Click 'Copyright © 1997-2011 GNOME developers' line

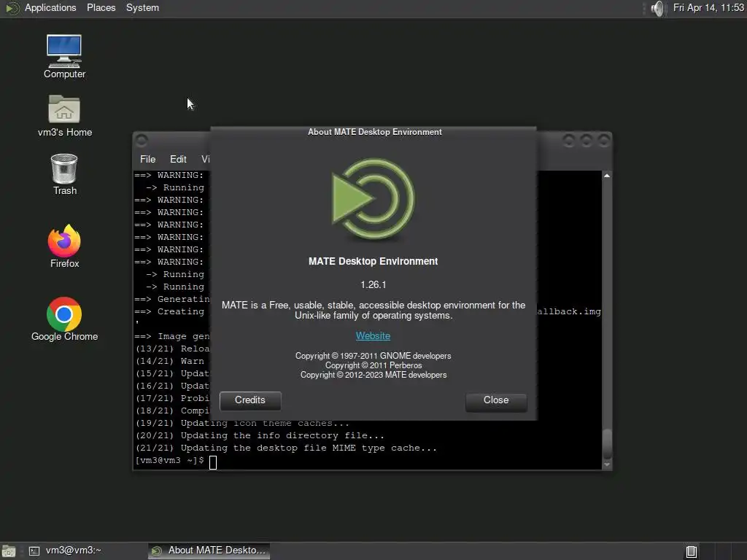point(373,356)
